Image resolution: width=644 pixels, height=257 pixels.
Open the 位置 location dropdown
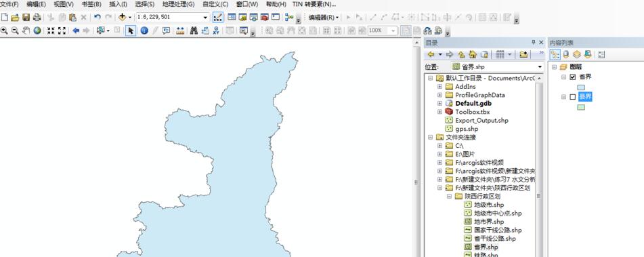click(x=540, y=67)
